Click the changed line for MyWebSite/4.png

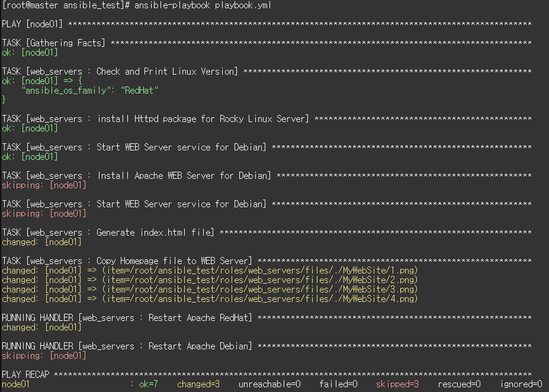click(210, 298)
